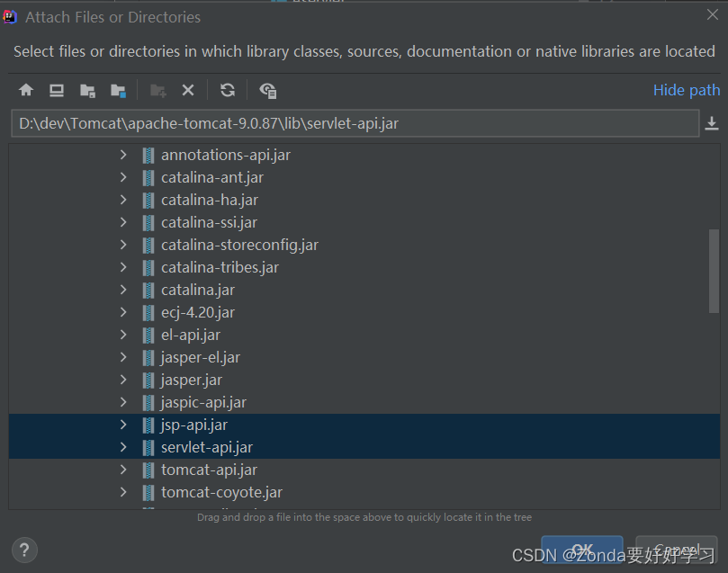Image resolution: width=728 pixels, height=573 pixels.
Task: Expand jsp-api.jar node
Action: tap(123, 425)
